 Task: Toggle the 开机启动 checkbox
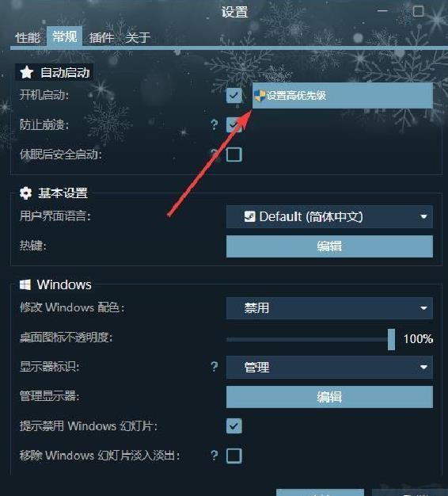pyautogui.click(x=234, y=95)
